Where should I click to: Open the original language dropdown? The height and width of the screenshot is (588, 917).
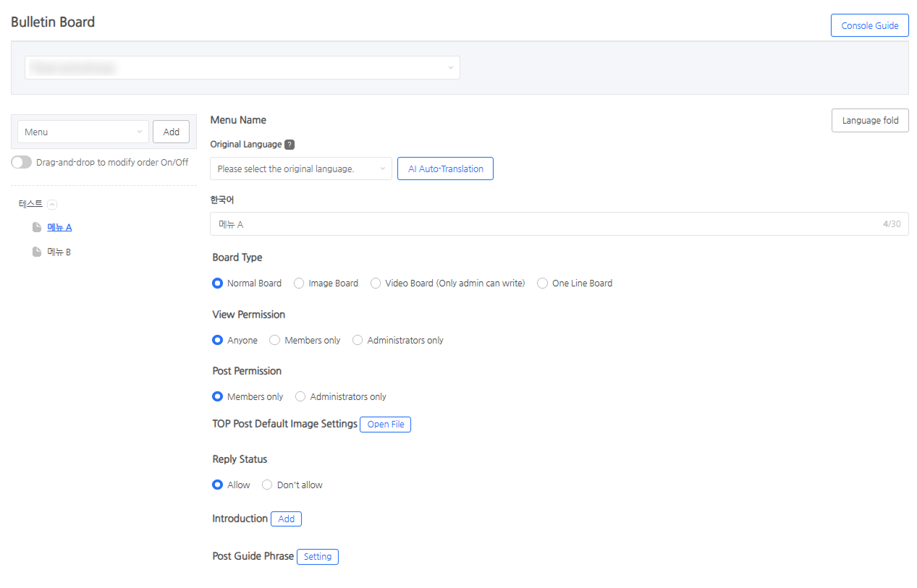(300, 169)
